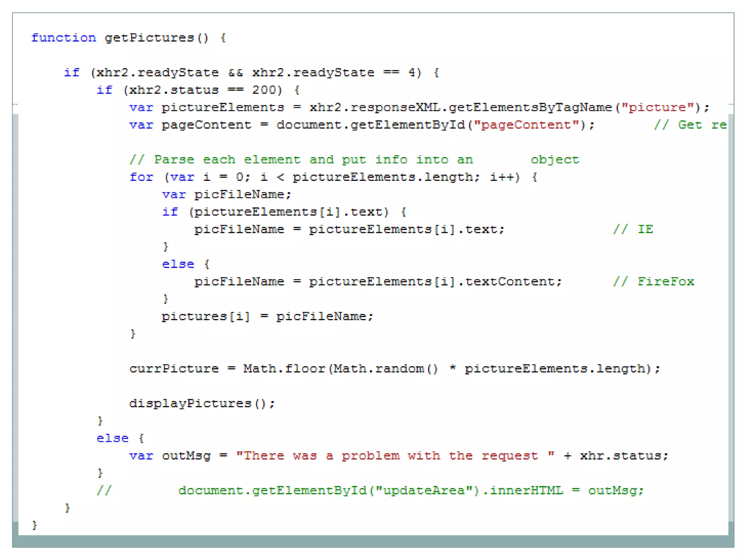This screenshot has height=560, width=747.
Task: Click the '// IE' comment
Action: tap(633, 229)
